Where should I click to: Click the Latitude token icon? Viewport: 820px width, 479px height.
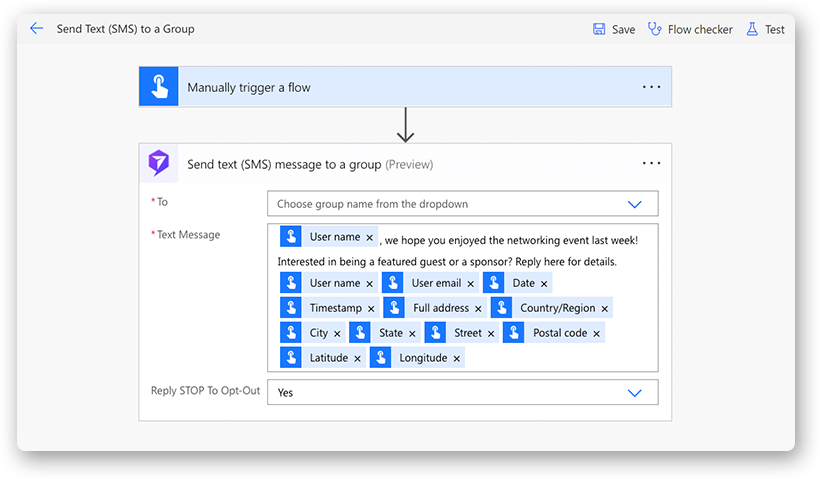click(x=290, y=358)
